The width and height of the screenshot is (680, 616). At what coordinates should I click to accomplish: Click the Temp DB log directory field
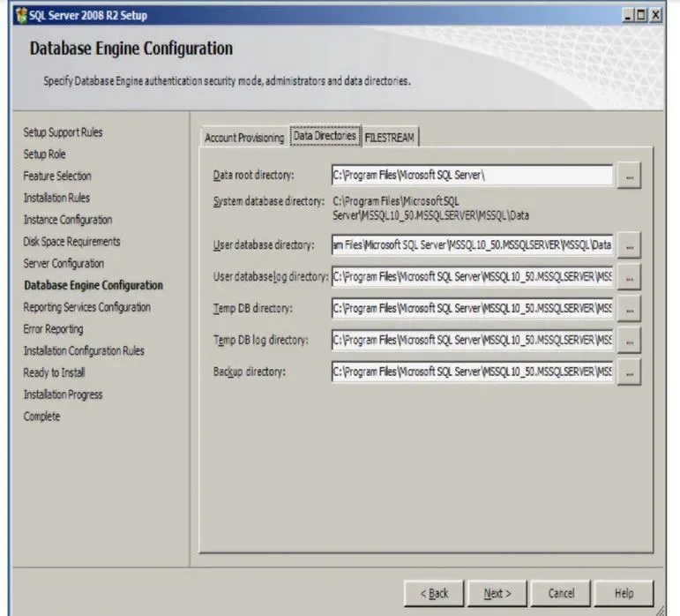(x=472, y=340)
